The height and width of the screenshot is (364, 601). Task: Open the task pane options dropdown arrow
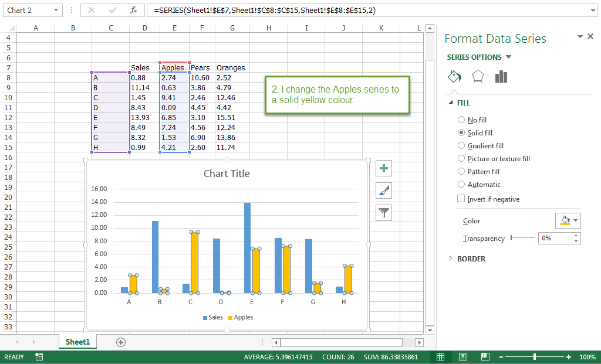580,36
